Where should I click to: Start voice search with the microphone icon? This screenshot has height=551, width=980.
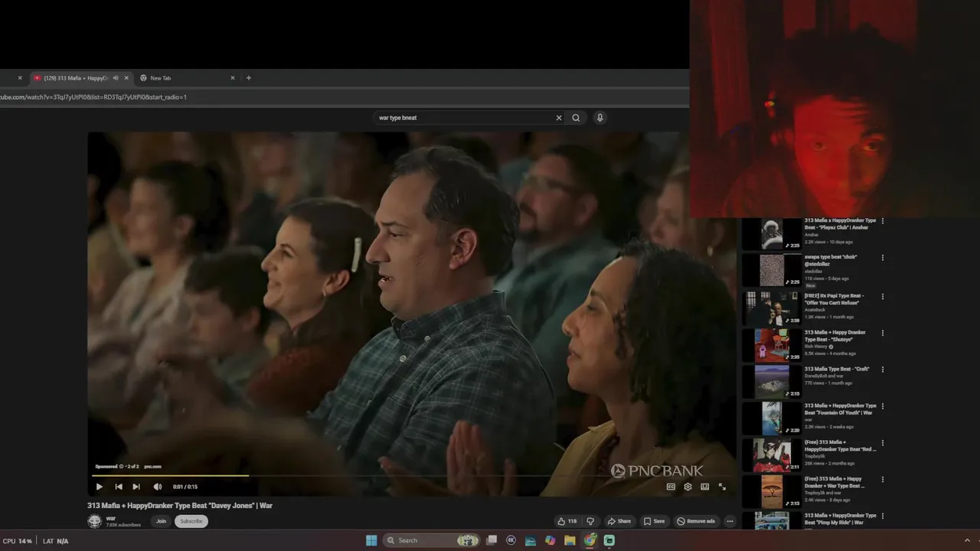(599, 118)
